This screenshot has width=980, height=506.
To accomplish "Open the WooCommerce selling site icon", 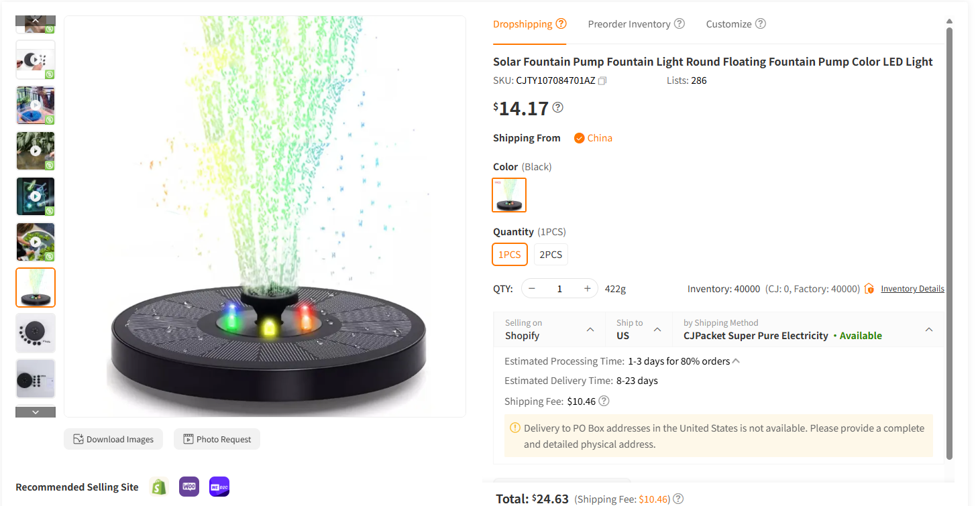I will pyautogui.click(x=188, y=487).
